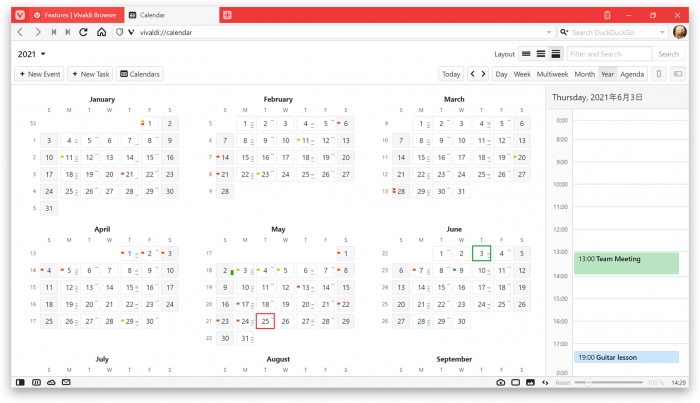
Task: Switch to Multiweek view
Action: point(552,74)
